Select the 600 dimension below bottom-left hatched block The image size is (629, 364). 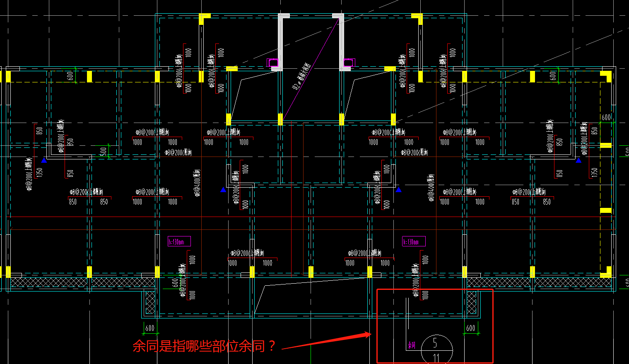click(150, 328)
